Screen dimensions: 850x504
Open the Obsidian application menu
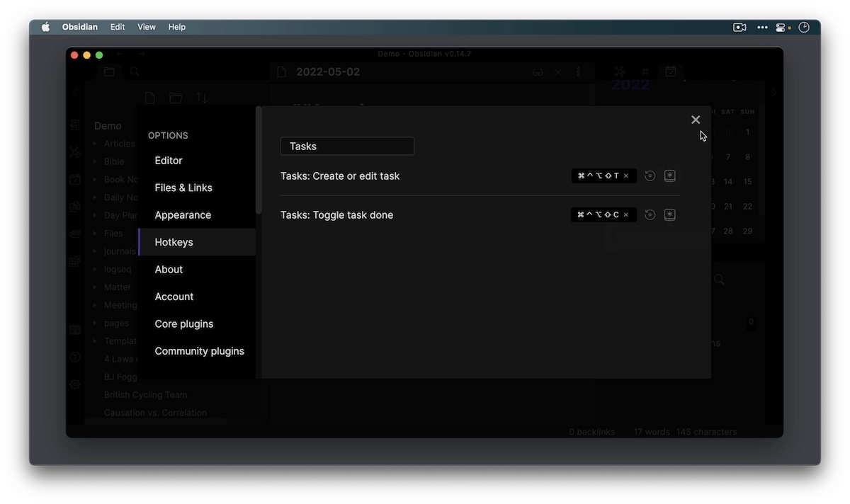[80, 27]
